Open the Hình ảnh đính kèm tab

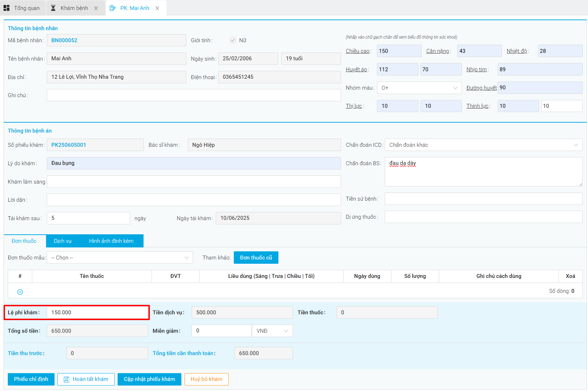tap(111, 241)
